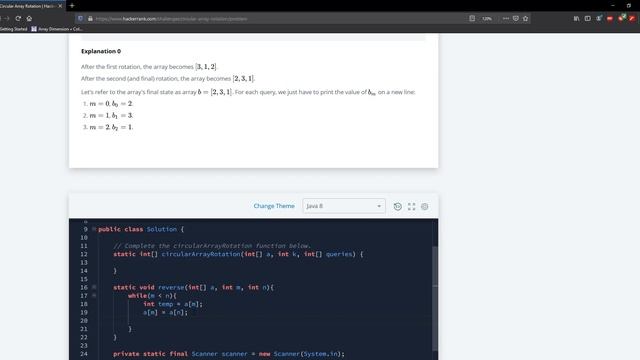Click the query list item 'm = 2'

coord(111,127)
